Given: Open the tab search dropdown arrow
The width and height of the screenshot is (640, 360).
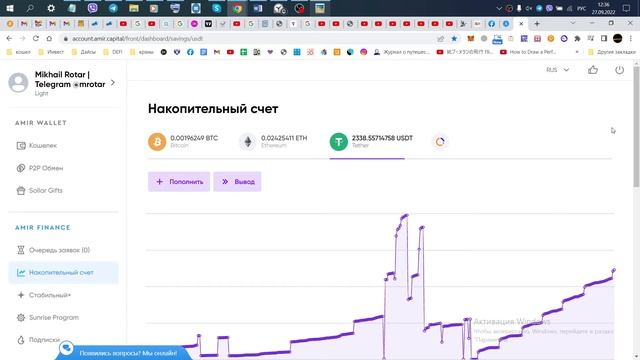Looking at the screenshot, I should pyautogui.click(x=573, y=24).
